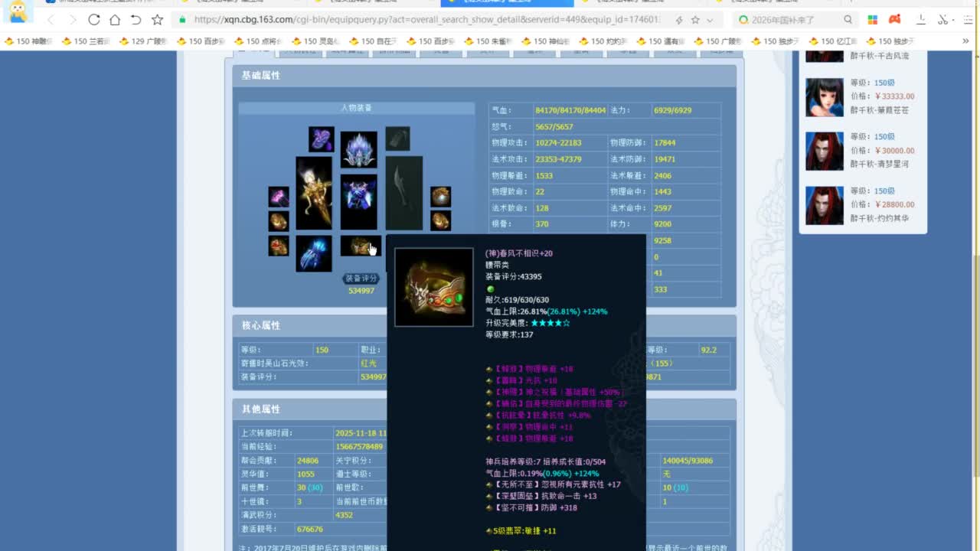Open the browser menu at far right of toolbar
This screenshot has height=551, width=980.
966,20
